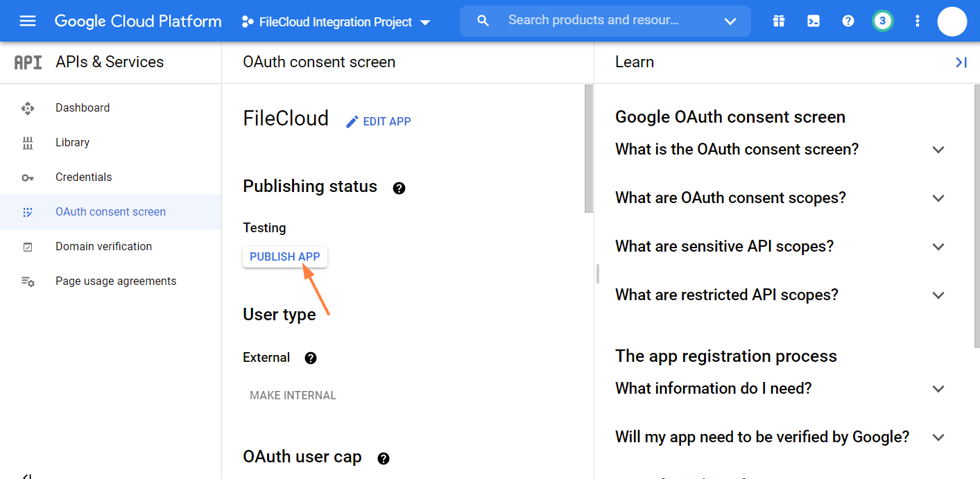The width and height of the screenshot is (980, 479).
Task: Click EDIT APP next to FileCloud
Action: [378, 121]
